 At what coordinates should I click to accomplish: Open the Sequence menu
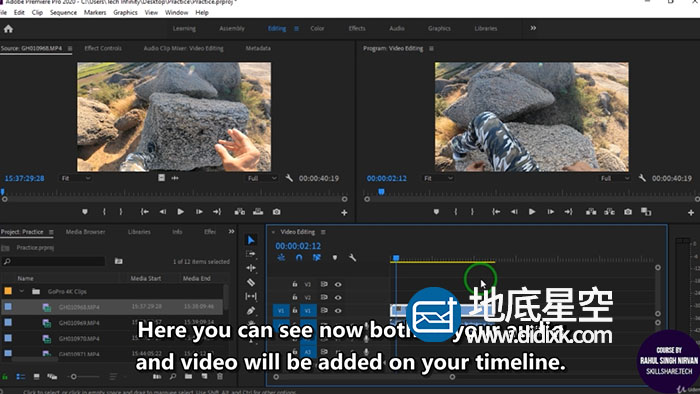pos(63,12)
